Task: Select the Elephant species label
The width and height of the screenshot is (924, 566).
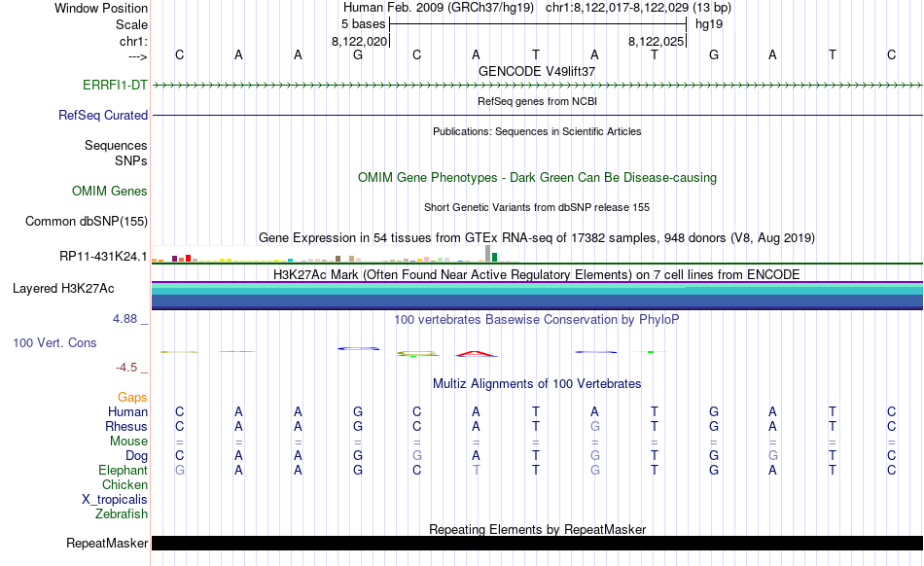Action: 124,470
